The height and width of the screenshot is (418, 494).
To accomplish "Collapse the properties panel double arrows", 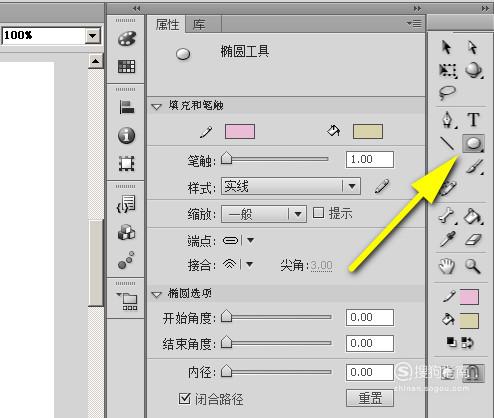I will 417,8.
